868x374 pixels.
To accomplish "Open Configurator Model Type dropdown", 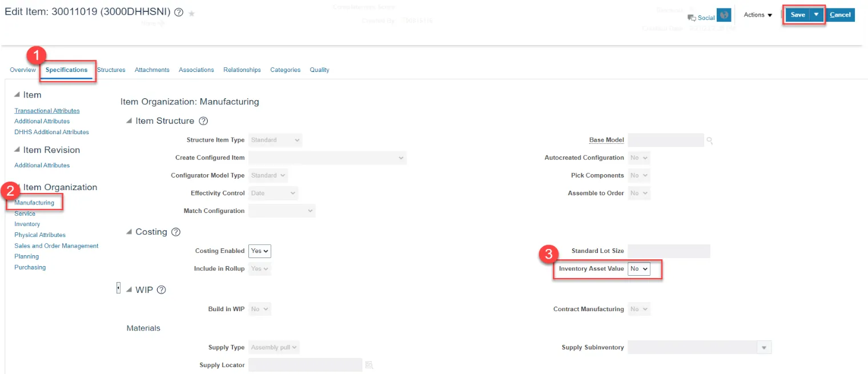I will [x=268, y=175].
